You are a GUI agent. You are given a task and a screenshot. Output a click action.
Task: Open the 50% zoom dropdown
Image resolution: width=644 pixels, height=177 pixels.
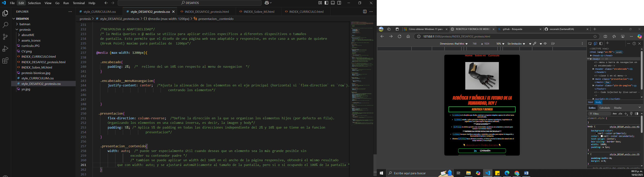(500, 44)
